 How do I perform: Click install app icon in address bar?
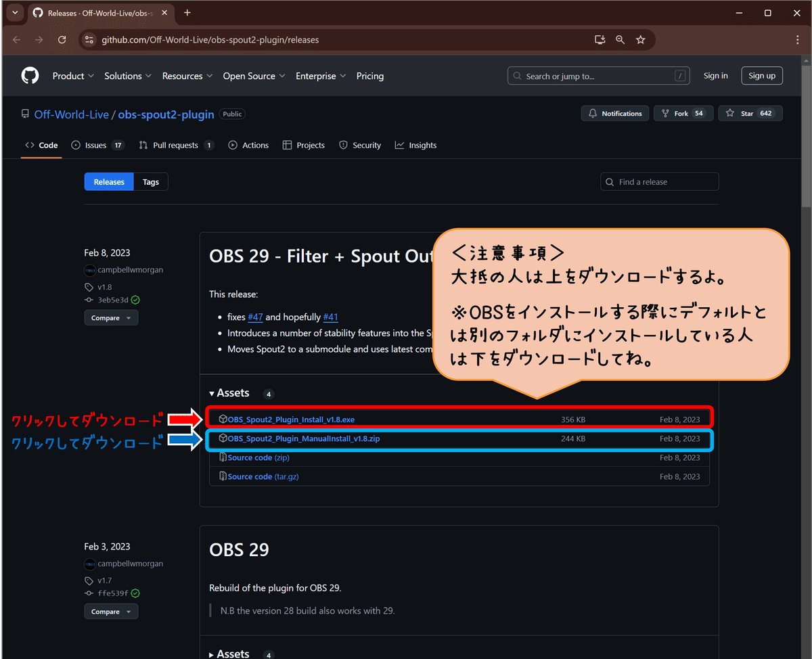[x=600, y=40]
